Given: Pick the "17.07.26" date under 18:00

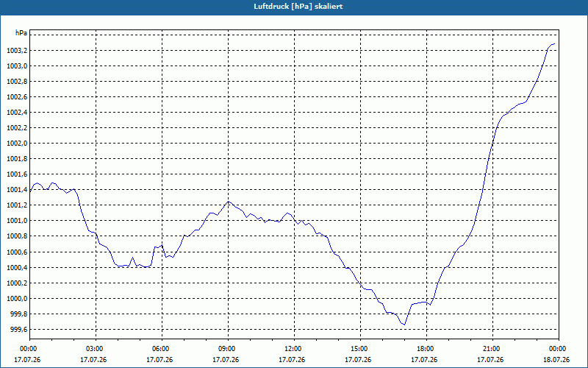Looking at the screenshot, I should pyautogui.click(x=425, y=360).
